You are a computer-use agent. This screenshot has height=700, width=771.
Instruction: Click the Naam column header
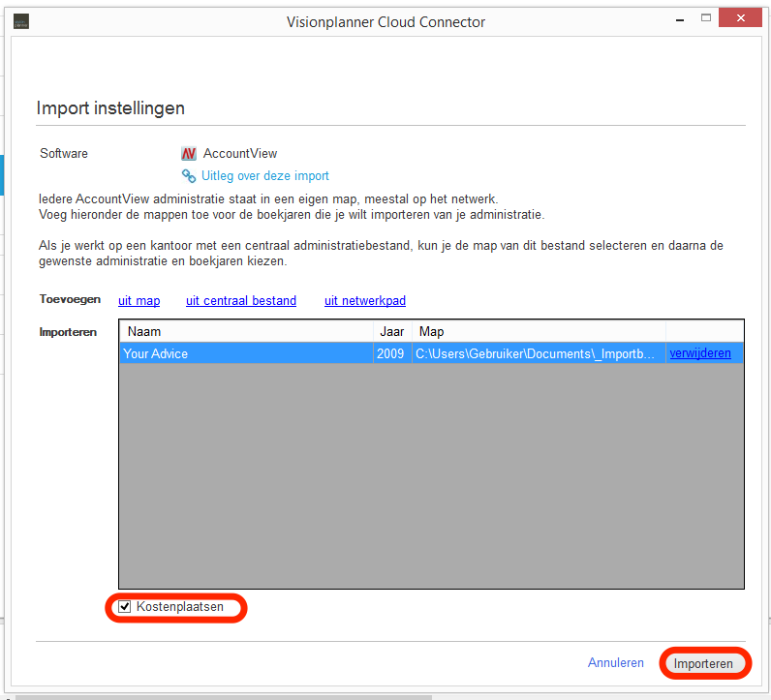click(x=246, y=331)
